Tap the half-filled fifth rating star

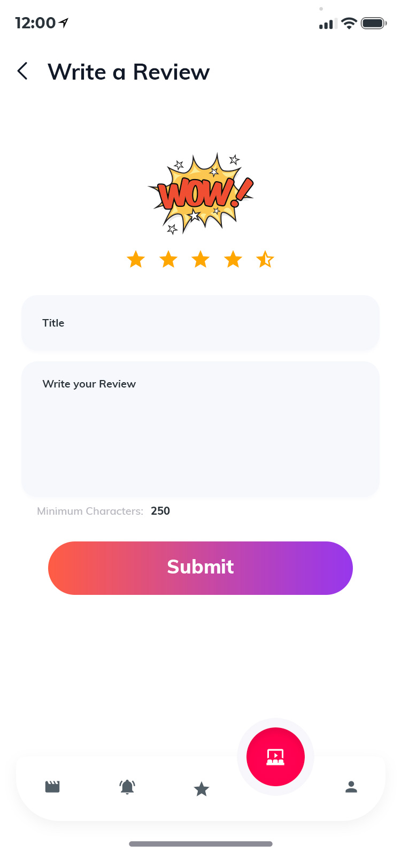[265, 260]
